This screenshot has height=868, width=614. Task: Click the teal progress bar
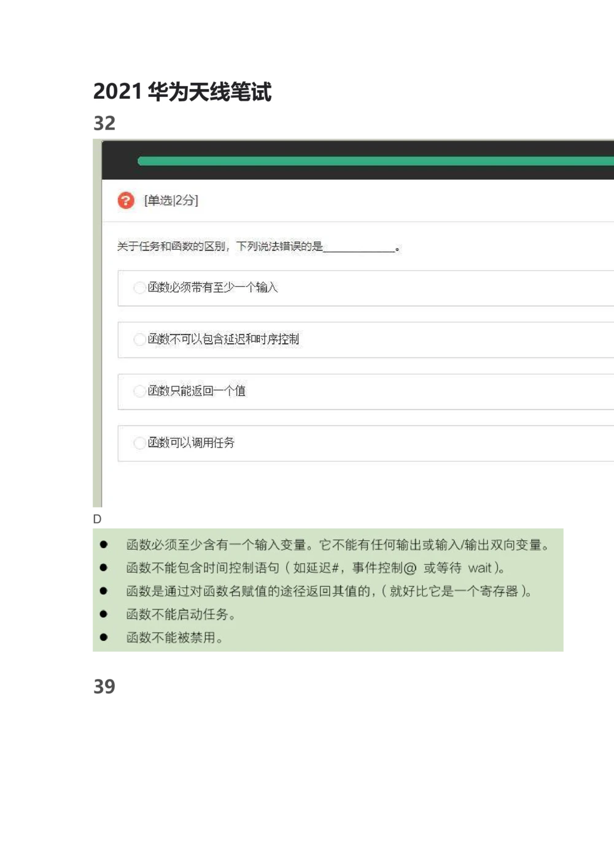click(368, 160)
